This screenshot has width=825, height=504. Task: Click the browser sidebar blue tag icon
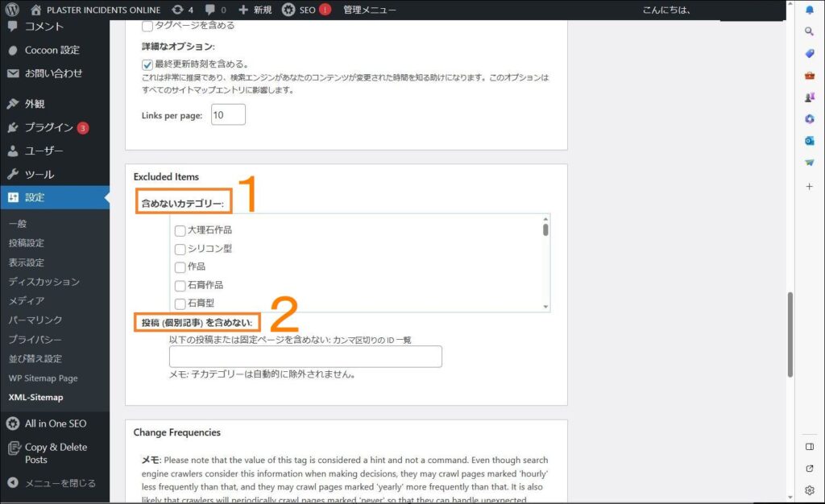pos(809,54)
